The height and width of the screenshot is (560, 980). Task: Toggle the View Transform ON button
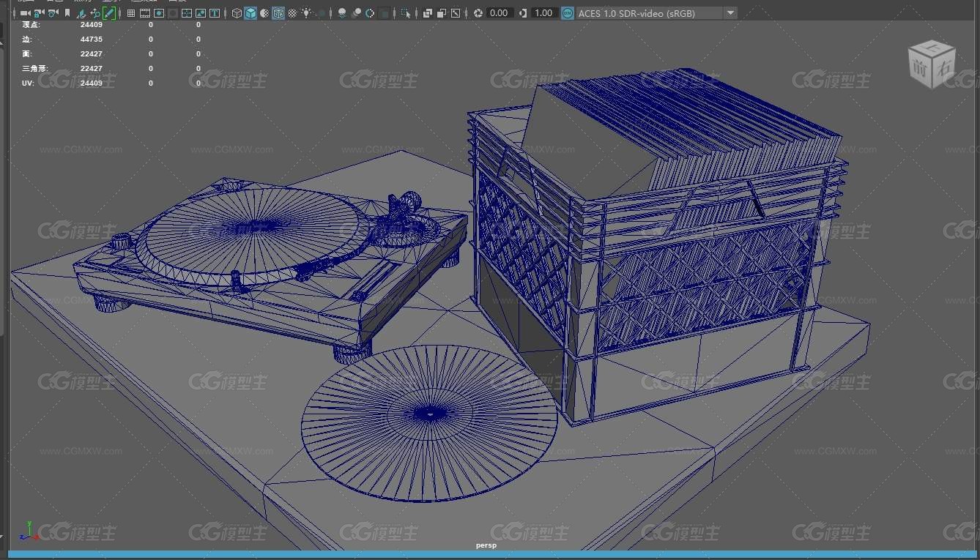(568, 13)
